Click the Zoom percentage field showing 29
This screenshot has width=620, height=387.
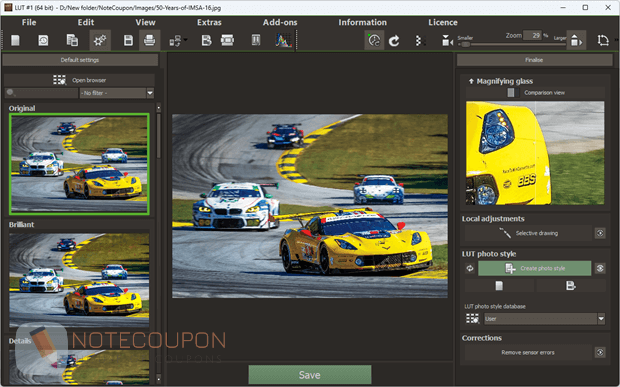tap(532, 35)
